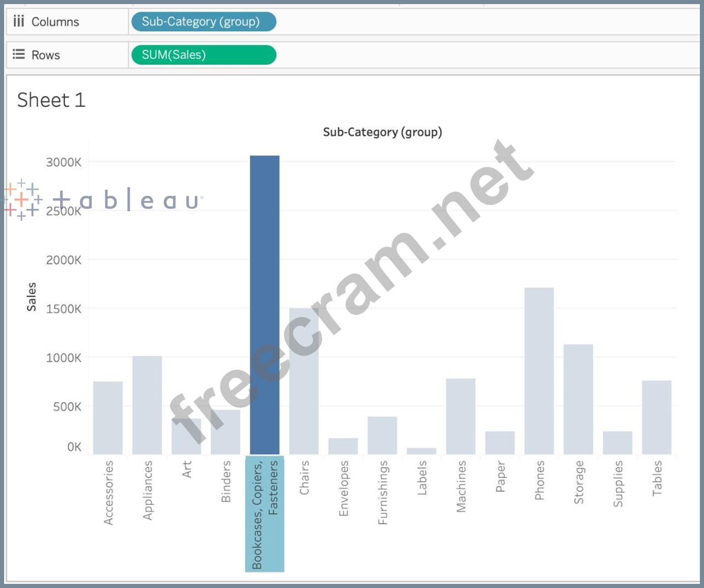
Task: Click the Paper axis label
Action: (x=500, y=477)
